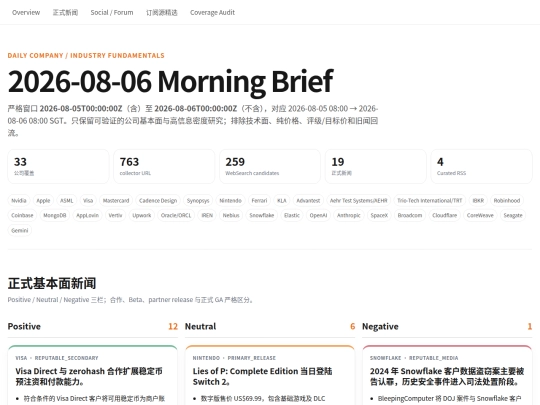This screenshot has height=405, width=540.
Task: Choose the Visa company chip
Action: 88,200
